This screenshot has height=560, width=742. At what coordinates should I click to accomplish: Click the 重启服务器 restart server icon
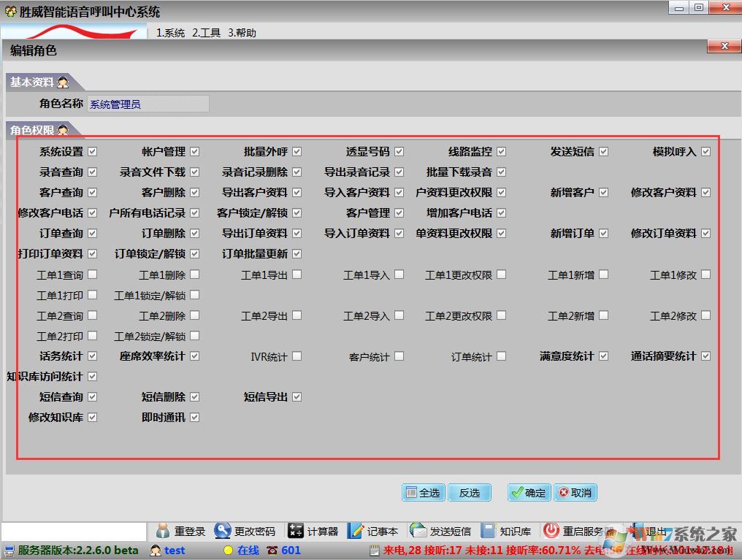tap(551, 532)
